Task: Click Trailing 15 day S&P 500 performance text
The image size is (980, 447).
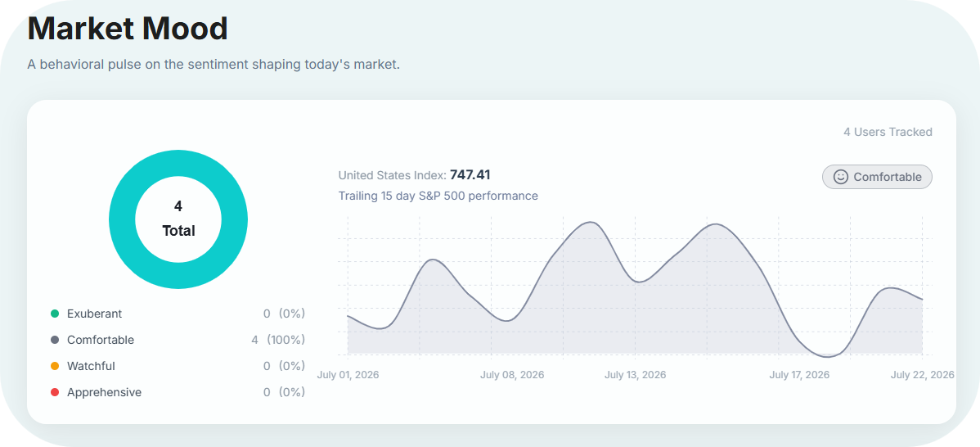Action: [438, 196]
